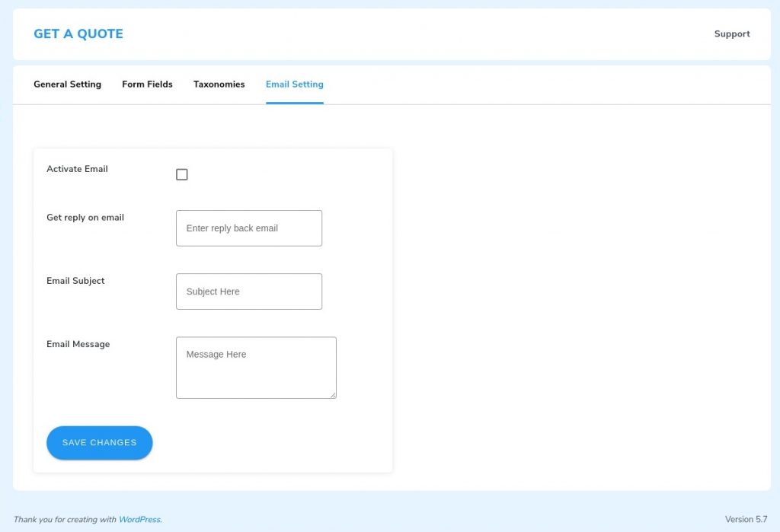Follow the WordPress link in the footer
Viewport: 780px width, 532px height.
[x=139, y=519]
